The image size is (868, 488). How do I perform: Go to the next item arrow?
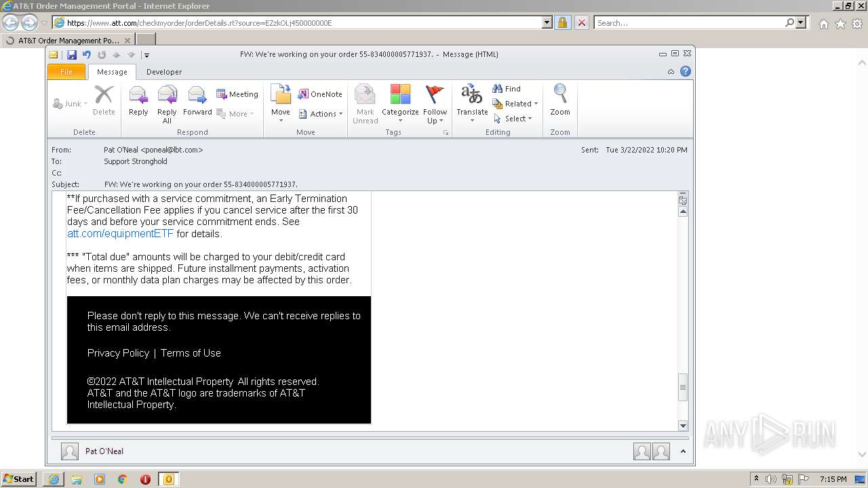pos(132,55)
